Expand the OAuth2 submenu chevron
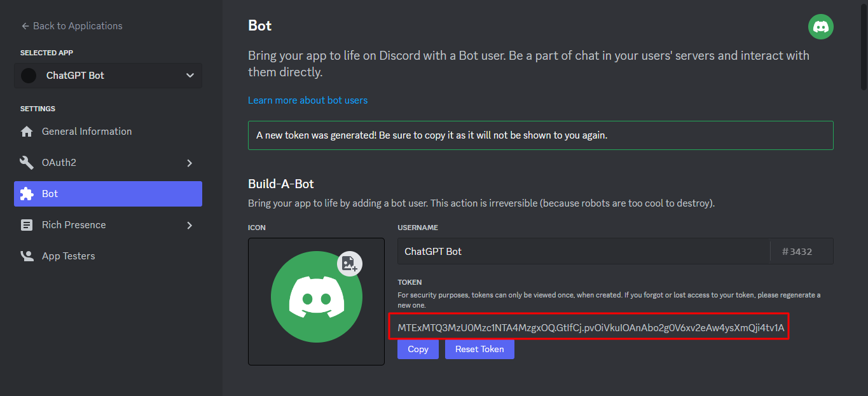 pyautogui.click(x=189, y=163)
